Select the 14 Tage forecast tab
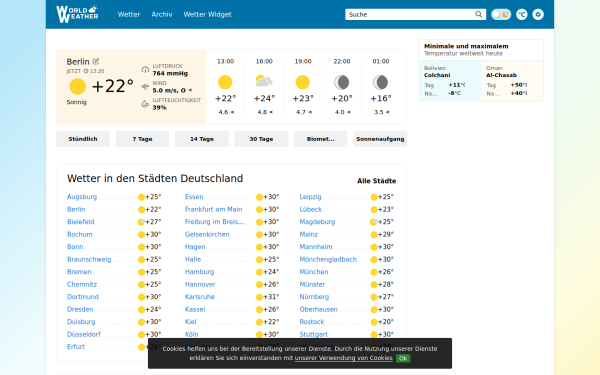Viewport: 600px width, 375px height. [x=202, y=139]
